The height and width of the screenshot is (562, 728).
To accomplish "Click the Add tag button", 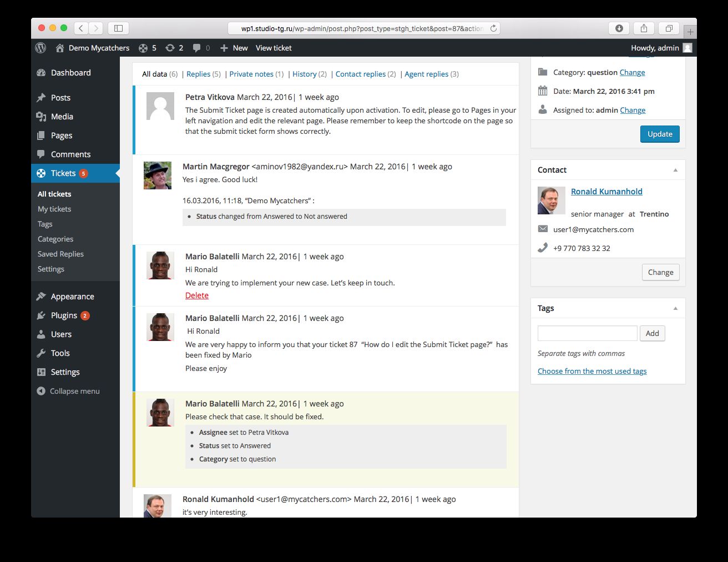I will click(x=653, y=333).
